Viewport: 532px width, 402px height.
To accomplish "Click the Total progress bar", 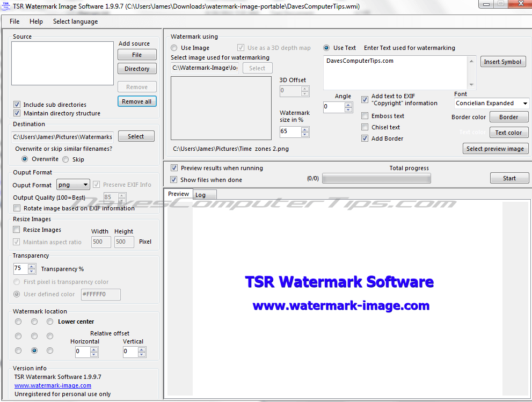I will [x=376, y=178].
